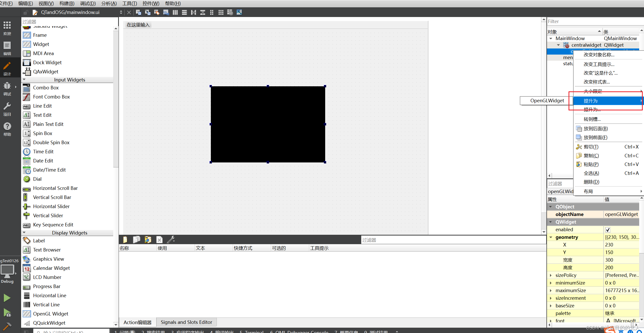Apply Lay Out in a Grid icon

pos(221,12)
